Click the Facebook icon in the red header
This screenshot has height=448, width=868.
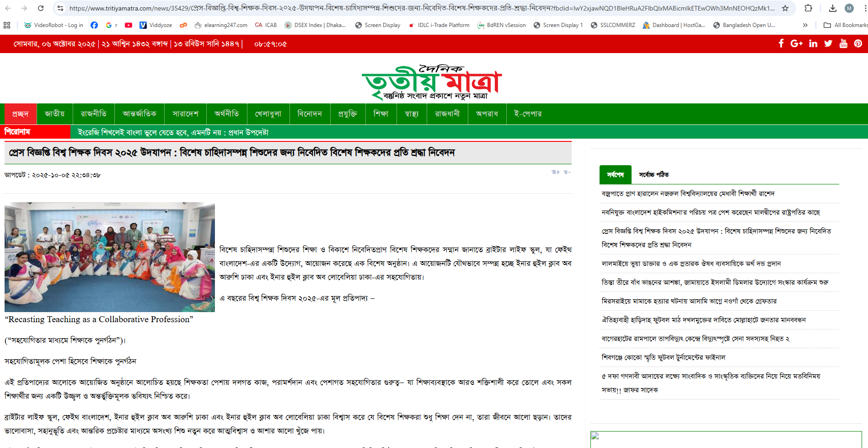click(781, 43)
